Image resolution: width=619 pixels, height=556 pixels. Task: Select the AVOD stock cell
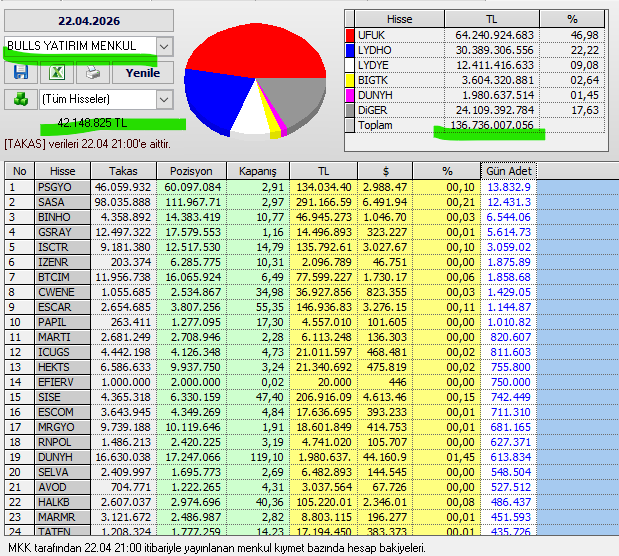(x=62, y=487)
